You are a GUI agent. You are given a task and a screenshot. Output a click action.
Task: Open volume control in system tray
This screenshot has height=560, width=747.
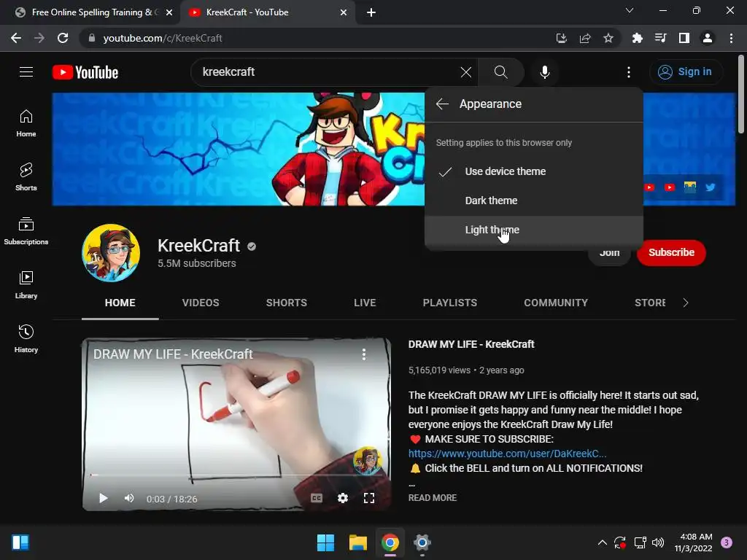click(x=658, y=542)
